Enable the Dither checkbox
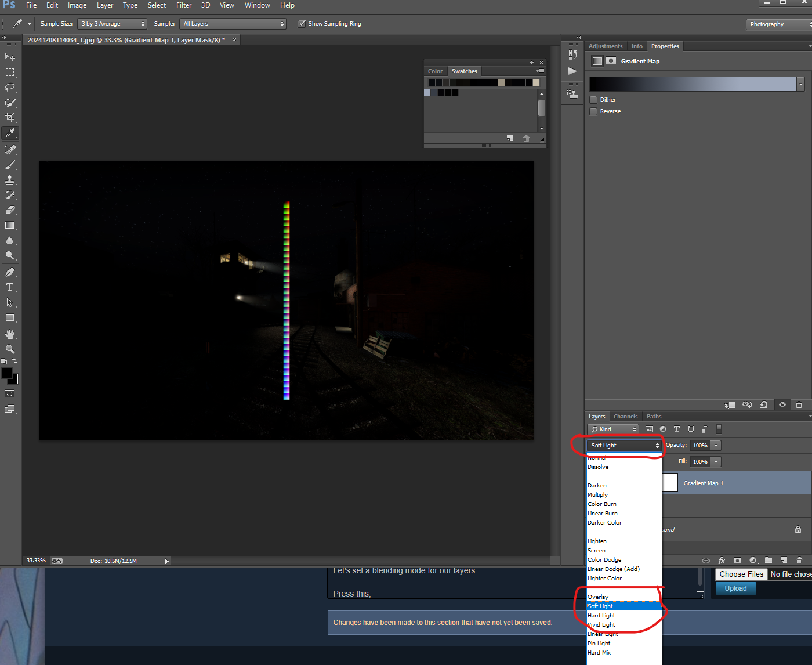Screen dimensions: 812x665 [593, 100]
